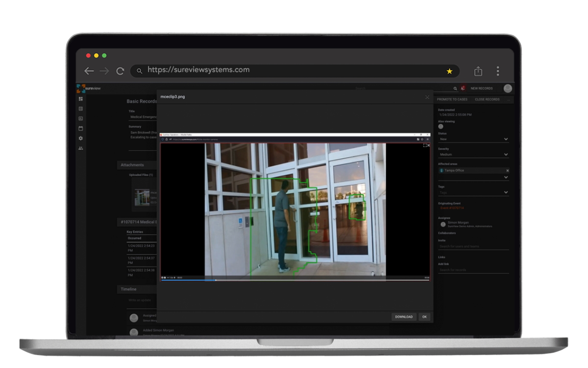Click the browser bookmark star icon
Screen dimensions: 588x368
(x=449, y=71)
